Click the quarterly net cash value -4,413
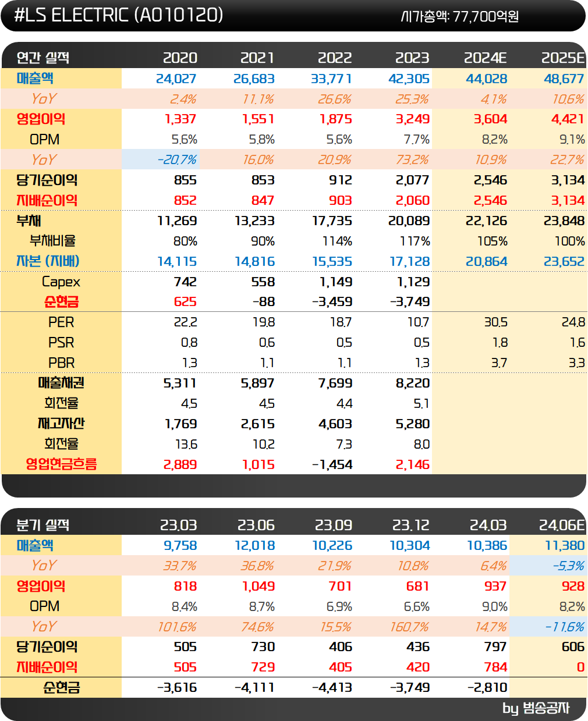The image size is (588, 721). (x=332, y=687)
